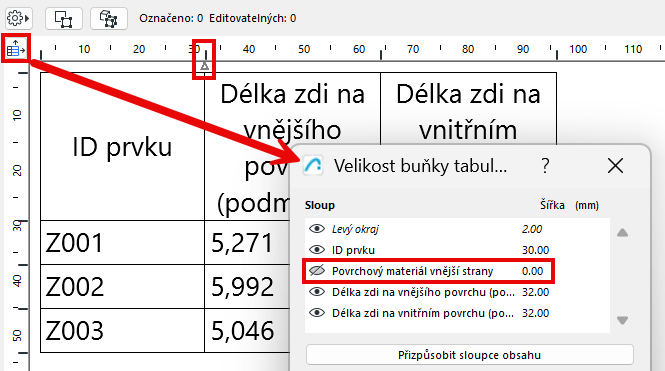Show hidden Povrchový materiál vnější strany column
Screen dimensions: 665x371
click(x=317, y=271)
